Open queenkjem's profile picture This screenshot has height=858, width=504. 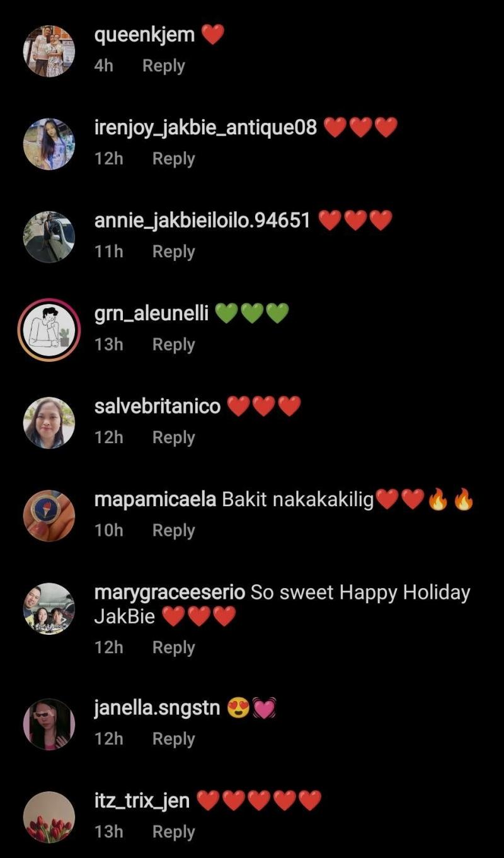(x=49, y=51)
